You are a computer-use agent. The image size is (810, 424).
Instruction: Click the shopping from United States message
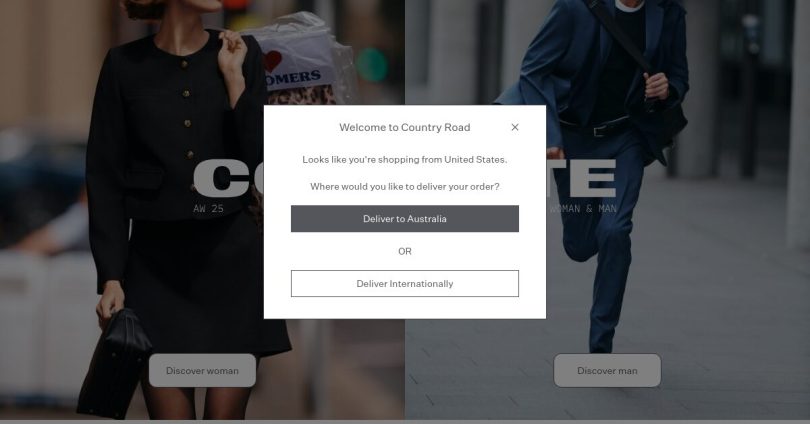coord(404,160)
